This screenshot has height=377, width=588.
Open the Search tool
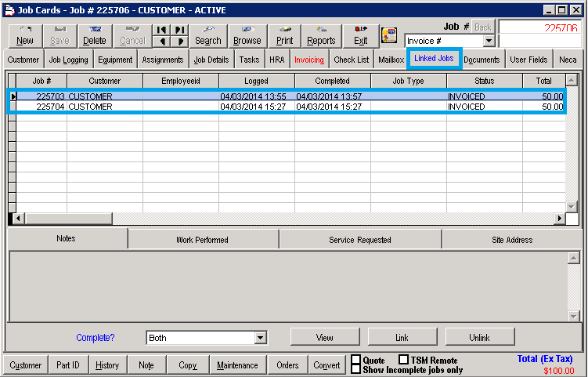(207, 36)
